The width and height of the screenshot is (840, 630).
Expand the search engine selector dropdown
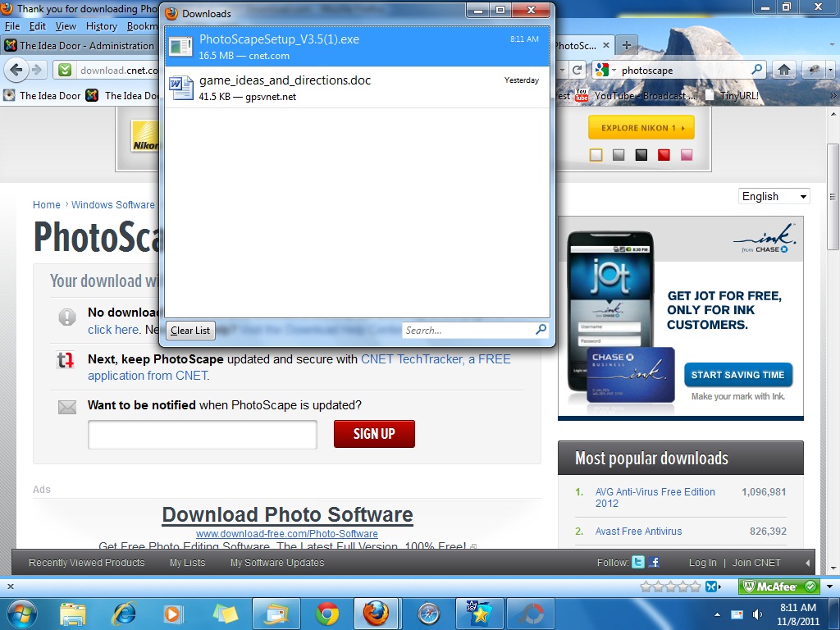pyautogui.click(x=614, y=71)
